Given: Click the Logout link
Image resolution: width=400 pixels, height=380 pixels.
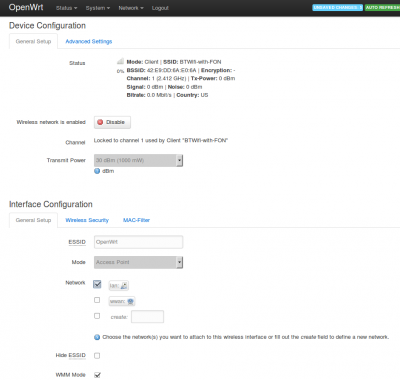Looking at the screenshot, I should click(x=160, y=8).
